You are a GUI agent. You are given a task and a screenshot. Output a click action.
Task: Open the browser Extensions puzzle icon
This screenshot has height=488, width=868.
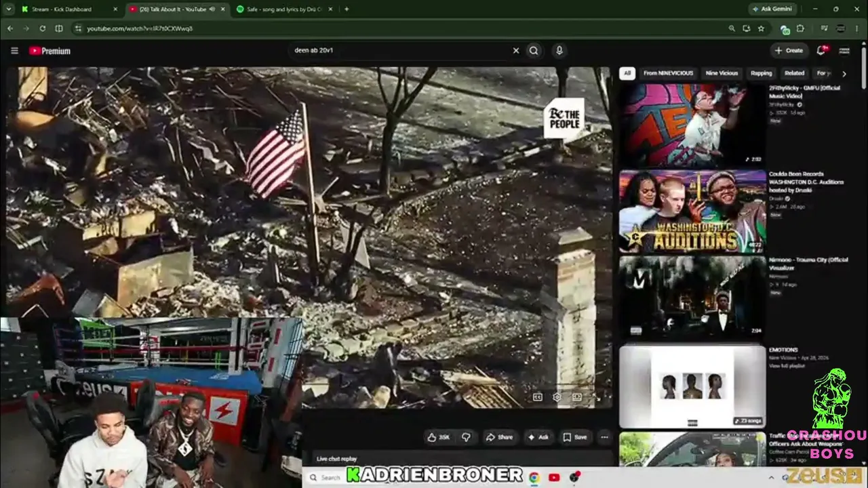pyautogui.click(x=800, y=28)
